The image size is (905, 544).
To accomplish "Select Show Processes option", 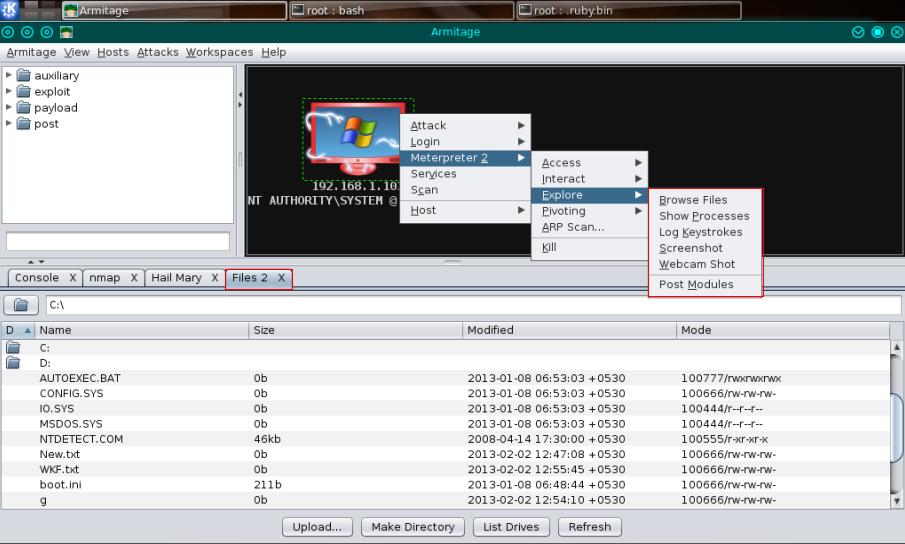I will (705, 216).
